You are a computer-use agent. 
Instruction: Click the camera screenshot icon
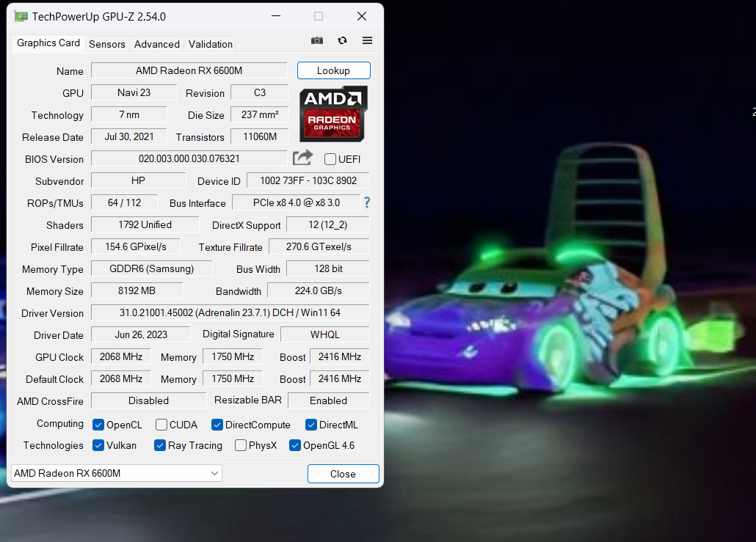pos(317,40)
